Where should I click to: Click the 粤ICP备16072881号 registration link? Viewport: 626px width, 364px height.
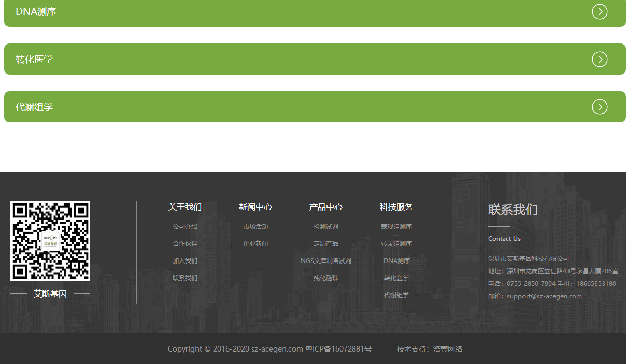coord(338,349)
